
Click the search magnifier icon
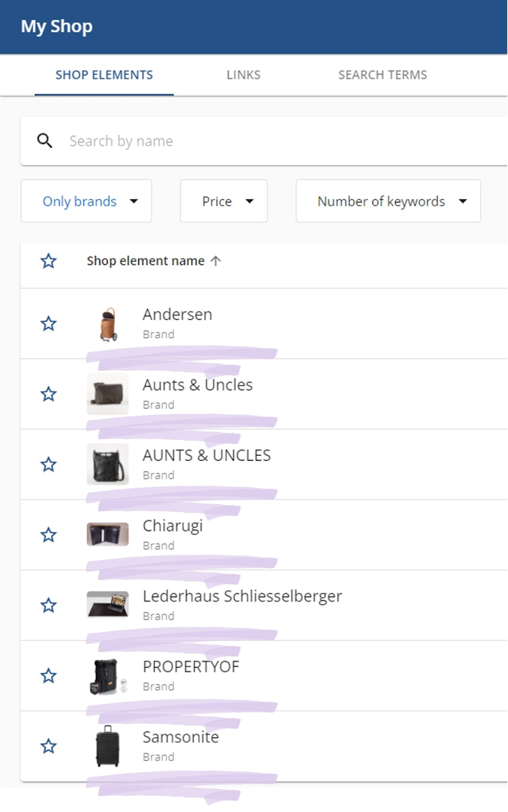[45, 141]
